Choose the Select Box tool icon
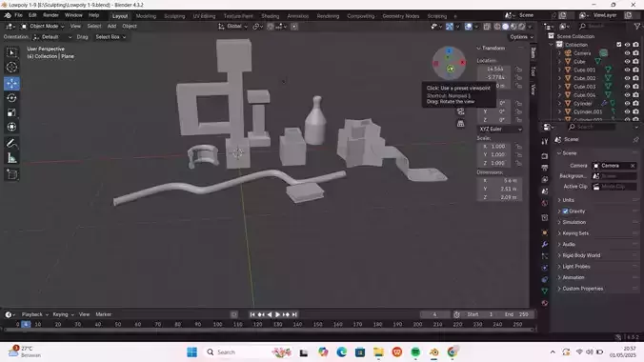Screen dimensions: 644x362 click(x=12, y=52)
